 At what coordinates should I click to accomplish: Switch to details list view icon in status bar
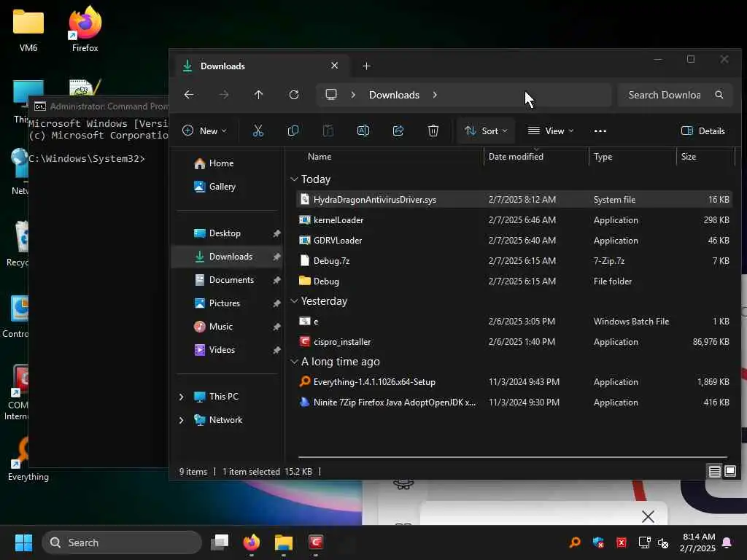pyautogui.click(x=715, y=472)
